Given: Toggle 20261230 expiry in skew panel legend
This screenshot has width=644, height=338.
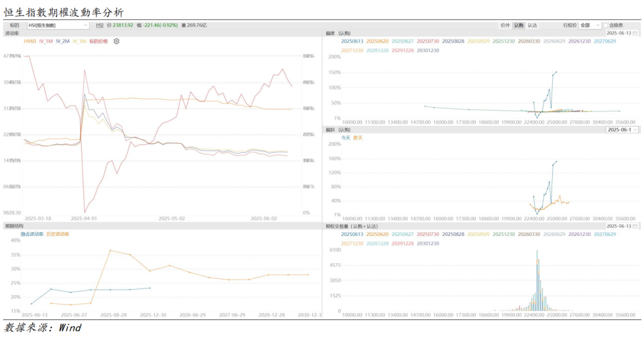Looking at the screenshot, I should 580,41.
